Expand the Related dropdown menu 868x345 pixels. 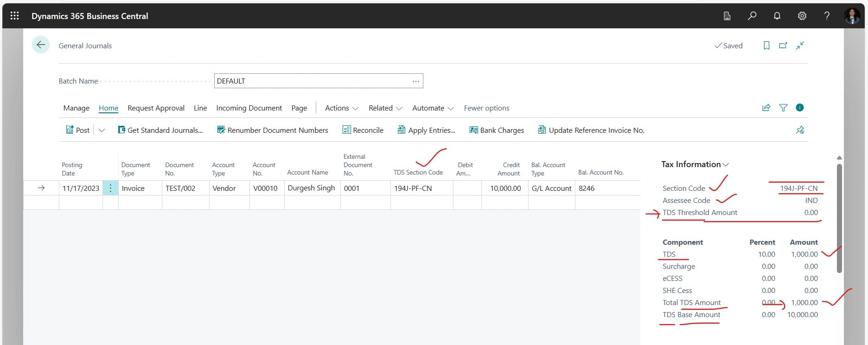385,108
